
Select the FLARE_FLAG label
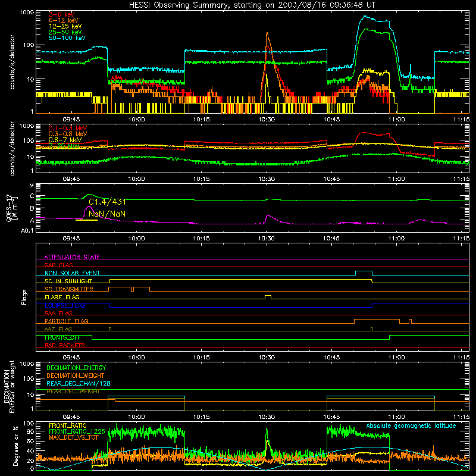tap(62, 297)
